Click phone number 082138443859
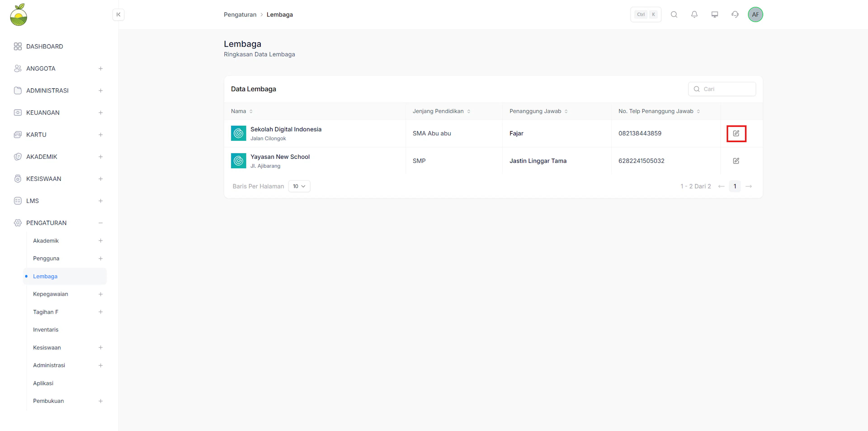Image resolution: width=868 pixels, height=431 pixels. (x=640, y=133)
